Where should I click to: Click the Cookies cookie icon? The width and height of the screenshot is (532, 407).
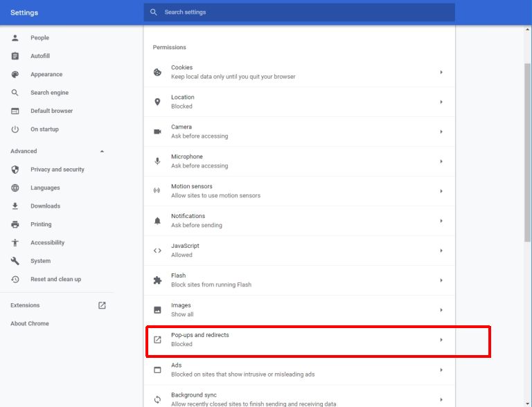[157, 72]
